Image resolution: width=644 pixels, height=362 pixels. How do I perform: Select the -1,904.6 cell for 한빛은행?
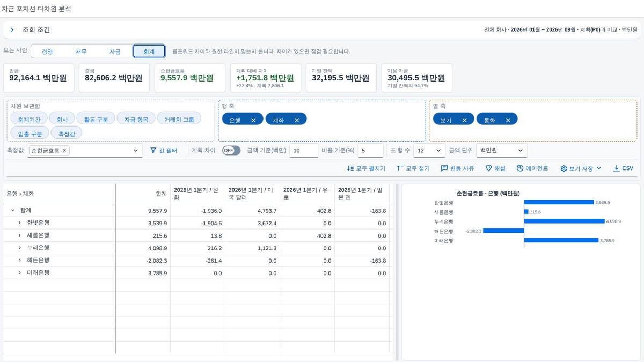[198, 223]
